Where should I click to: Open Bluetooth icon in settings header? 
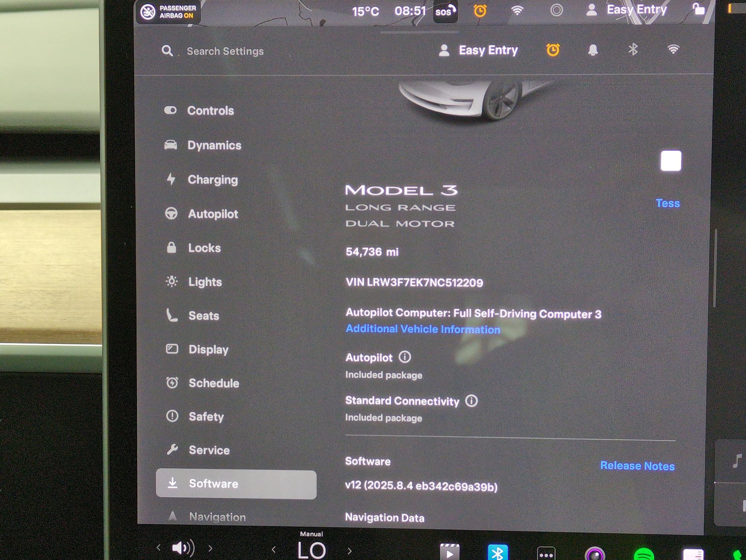633,49
